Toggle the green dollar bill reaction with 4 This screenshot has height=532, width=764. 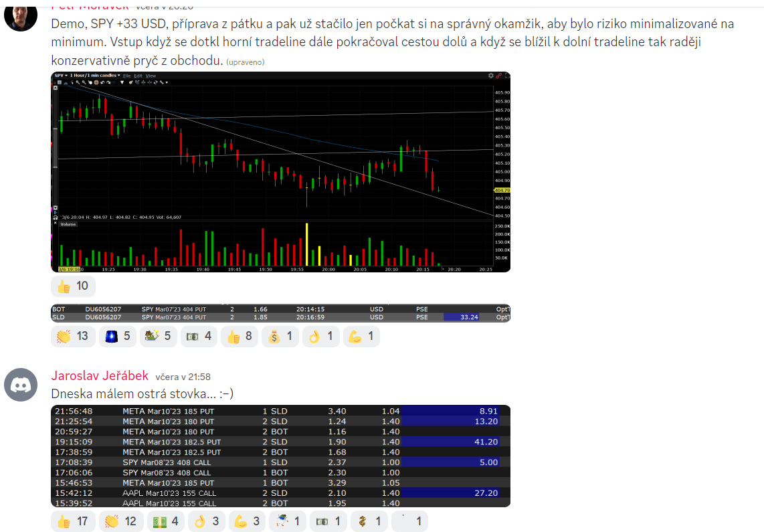coord(166,521)
